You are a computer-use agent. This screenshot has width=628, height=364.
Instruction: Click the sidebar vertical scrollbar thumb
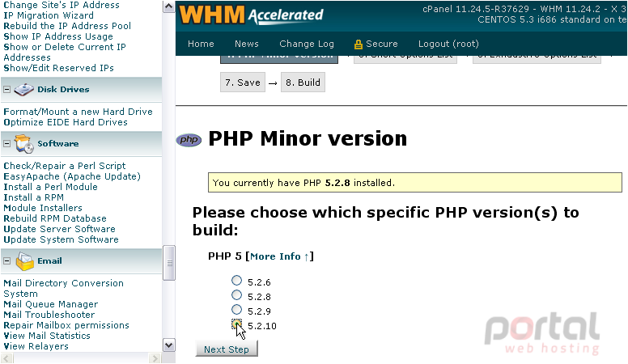click(x=169, y=263)
